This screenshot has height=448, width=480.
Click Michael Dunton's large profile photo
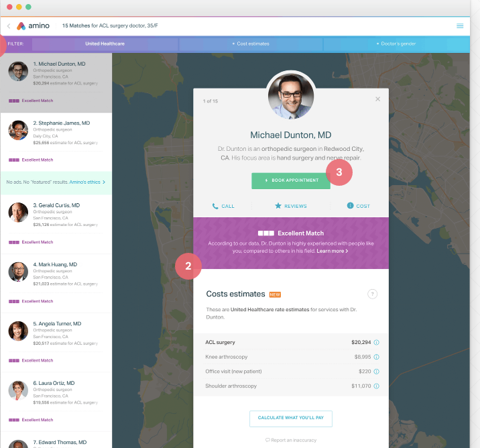291,95
